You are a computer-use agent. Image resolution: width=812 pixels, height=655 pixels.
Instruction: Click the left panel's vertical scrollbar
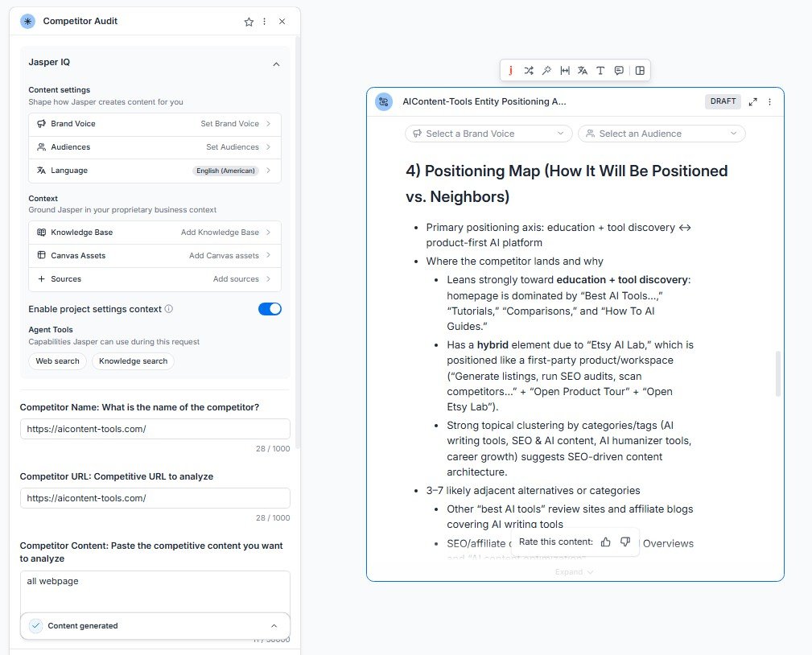pyautogui.click(x=297, y=241)
